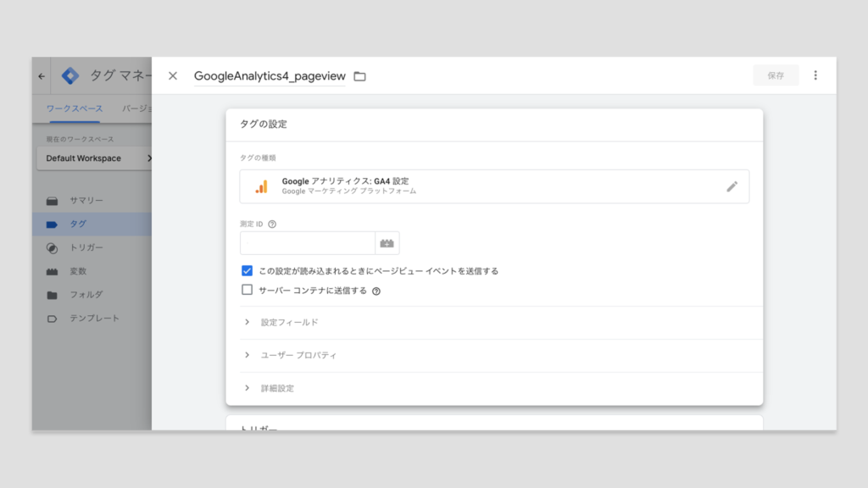Click the 測定 ID input field
The width and height of the screenshot is (868, 488).
[x=307, y=243]
